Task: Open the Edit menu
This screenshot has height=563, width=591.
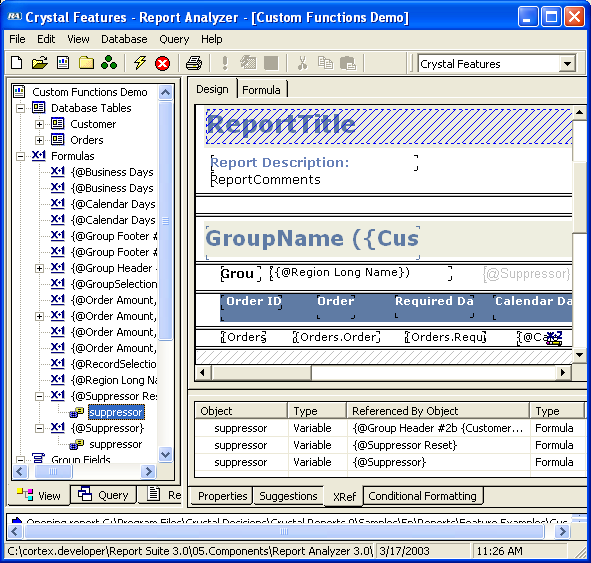Action: [46, 39]
